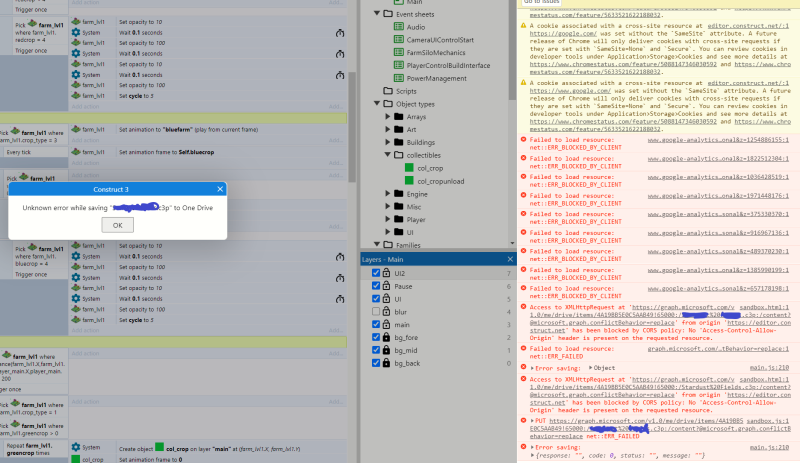Select the col_cropunload object icon
Viewport: 800px width, 463px height.
click(409, 180)
